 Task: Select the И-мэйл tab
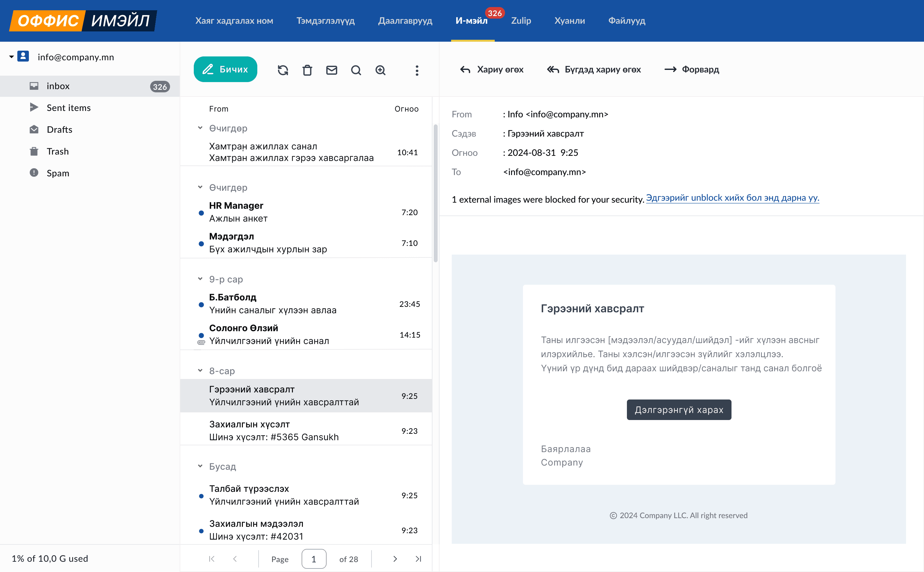pos(471,21)
